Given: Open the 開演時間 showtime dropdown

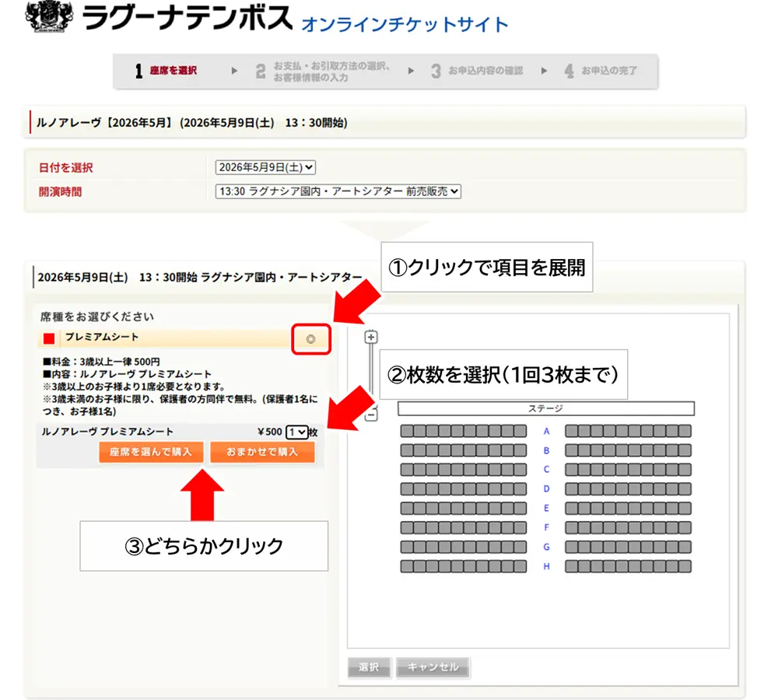Looking at the screenshot, I should 338,191.
